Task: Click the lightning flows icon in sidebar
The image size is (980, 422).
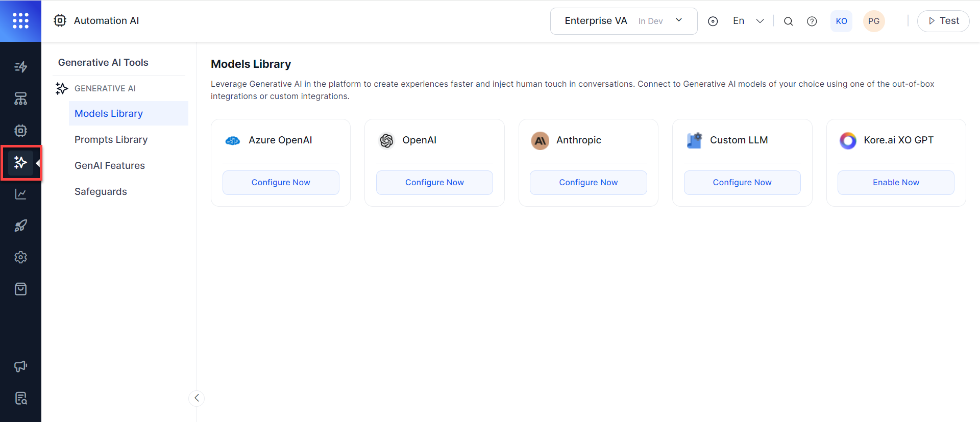Action: click(20, 67)
